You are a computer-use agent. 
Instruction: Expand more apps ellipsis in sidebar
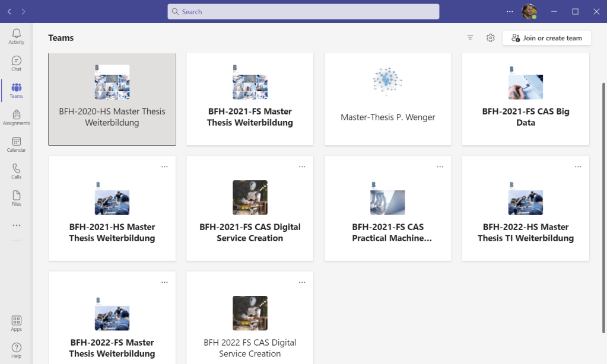pos(16,225)
